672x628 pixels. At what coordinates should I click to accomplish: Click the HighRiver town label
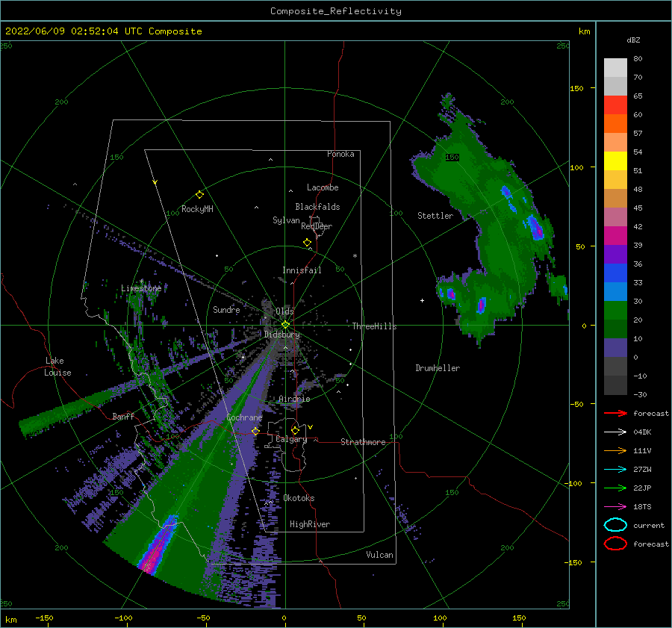[310, 524]
